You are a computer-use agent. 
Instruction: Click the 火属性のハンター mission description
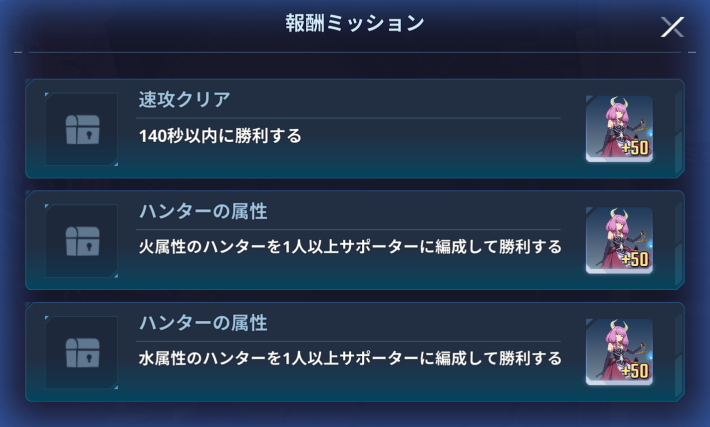pyautogui.click(x=350, y=246)
